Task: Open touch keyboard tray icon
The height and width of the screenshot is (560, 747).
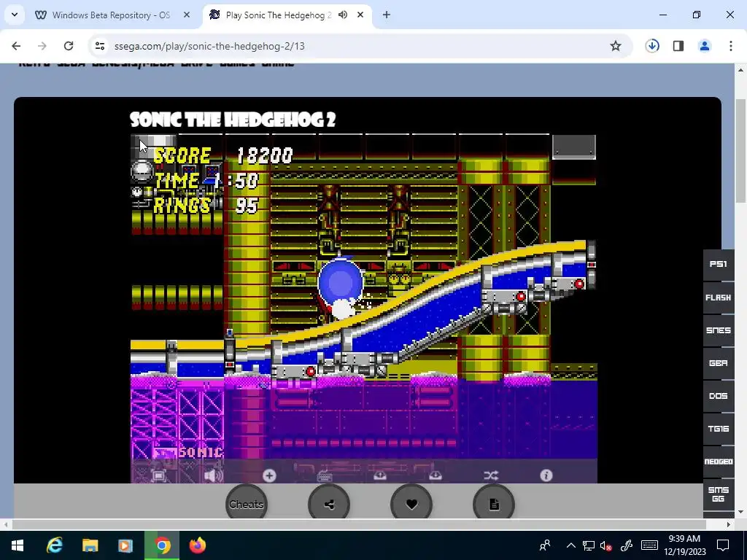Action: pos(649,545)
